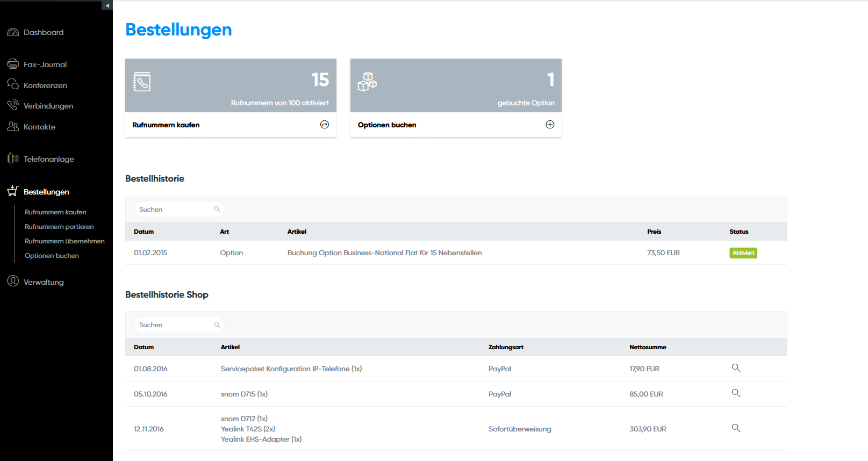This screenshot has width=868, height=461.
Task: Select Rufnummern portieren submenu item
Action: (59, 227)
